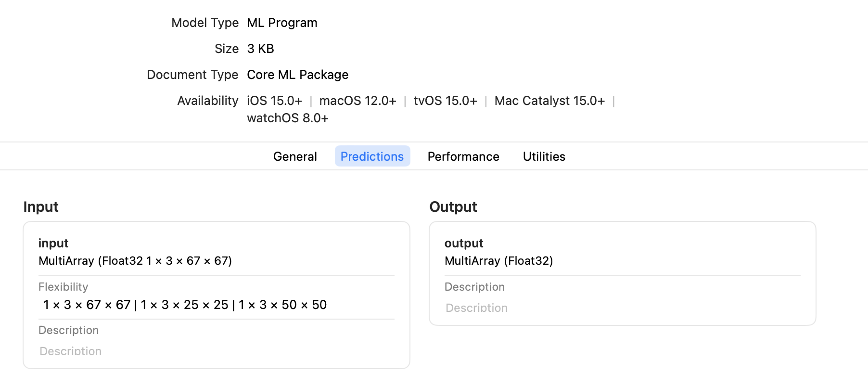Click the Flexibility shapes value

185,305
